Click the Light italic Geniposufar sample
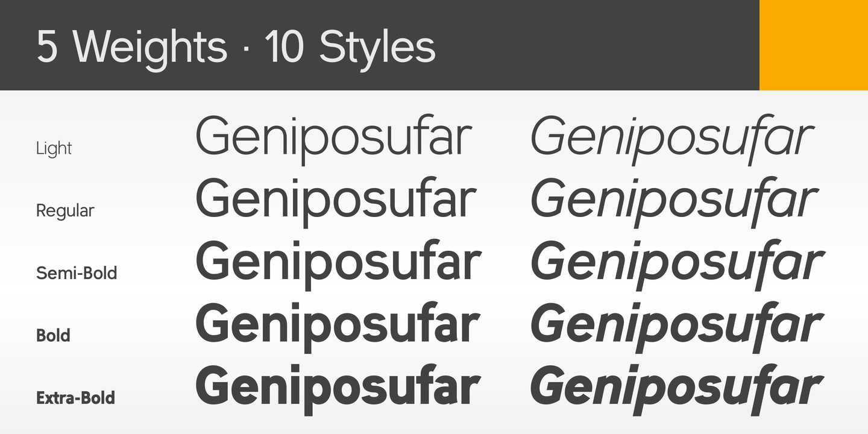The height and width of the screenshot is (434, 868). click(x=672, y=139)
